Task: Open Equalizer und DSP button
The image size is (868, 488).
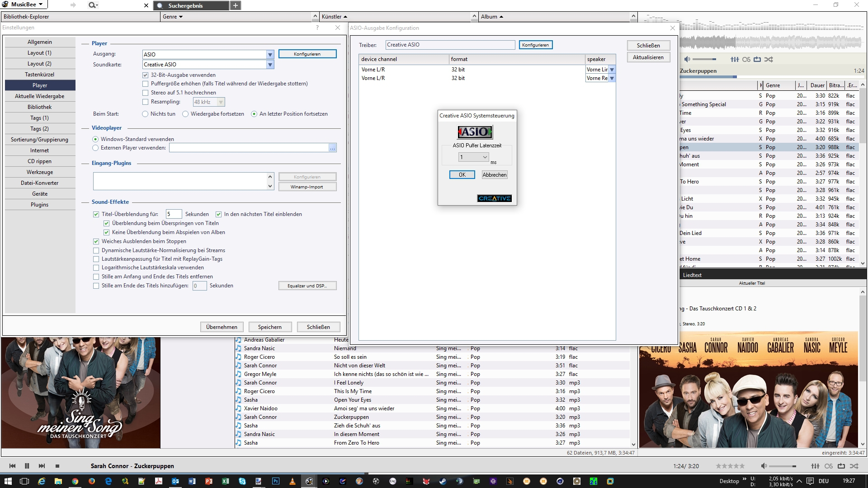Action: pos(307,286)
